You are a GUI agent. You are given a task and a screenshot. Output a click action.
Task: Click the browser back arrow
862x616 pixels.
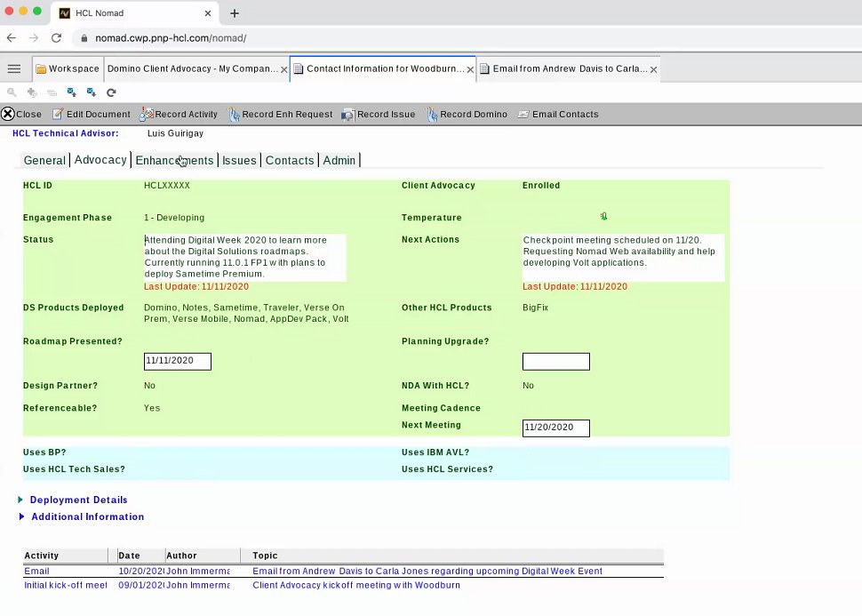(x=12, y=38)
